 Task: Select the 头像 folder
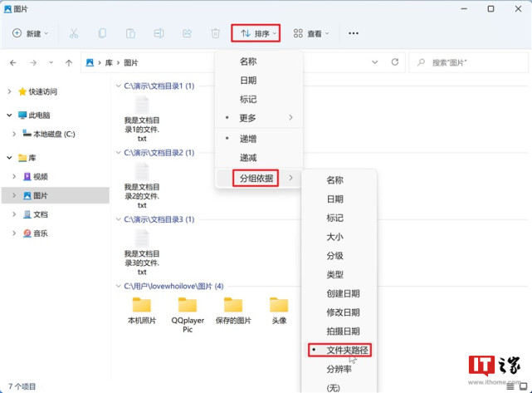click(279, 311)
